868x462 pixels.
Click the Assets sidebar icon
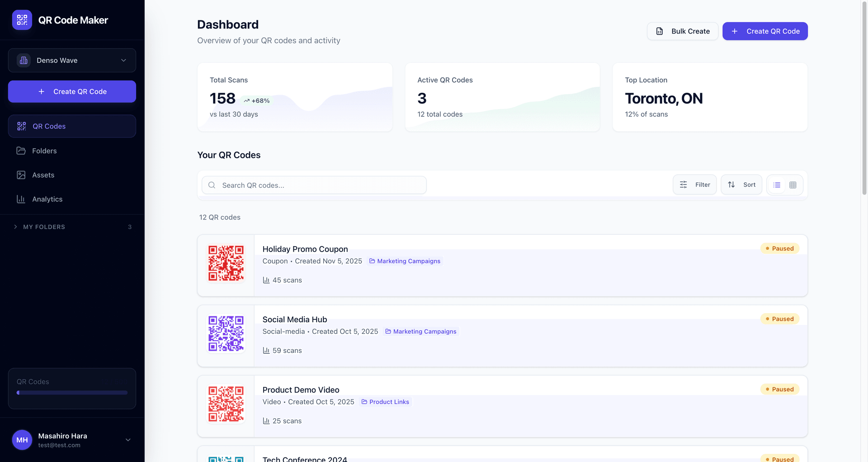click(x=21, y=175)
